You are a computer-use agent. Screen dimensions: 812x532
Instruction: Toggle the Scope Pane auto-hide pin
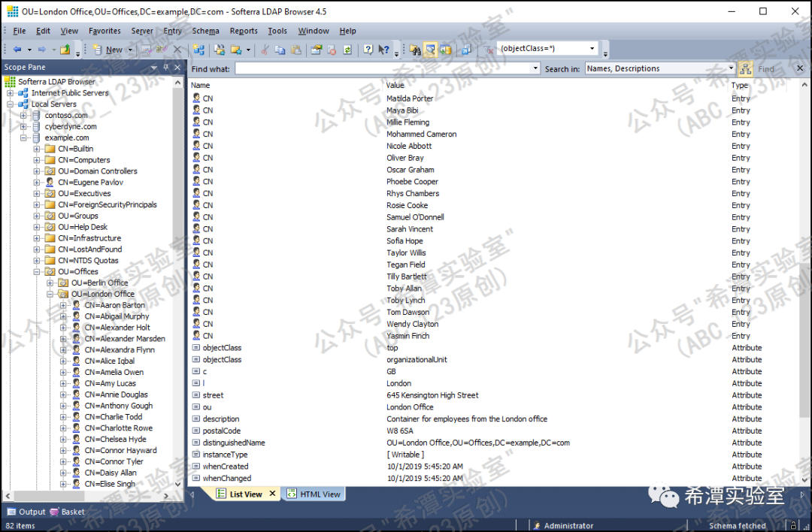point(165,68)
